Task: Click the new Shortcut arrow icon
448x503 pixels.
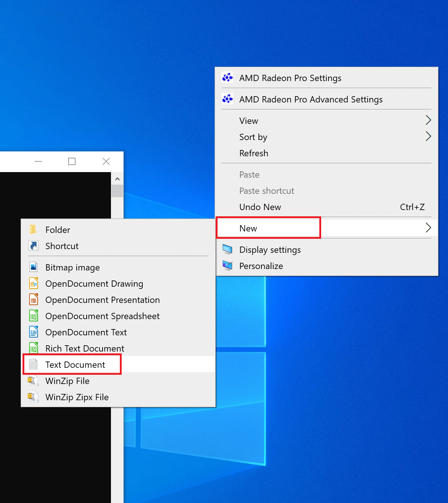Action: point(34,245)
